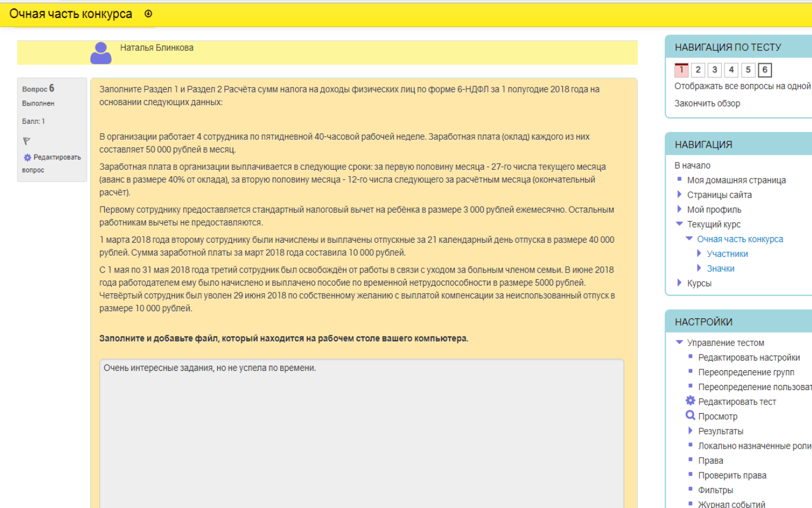Click the page title Очная часть конкурса
Screen dimensions: 812x508
click(x=70, y=14)
